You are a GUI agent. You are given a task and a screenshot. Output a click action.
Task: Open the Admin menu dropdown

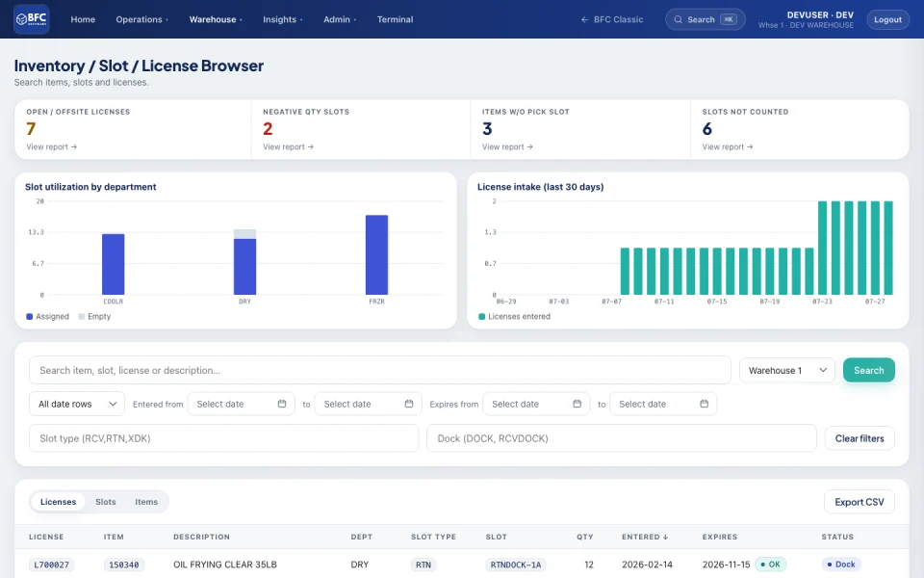coord(340,19)
